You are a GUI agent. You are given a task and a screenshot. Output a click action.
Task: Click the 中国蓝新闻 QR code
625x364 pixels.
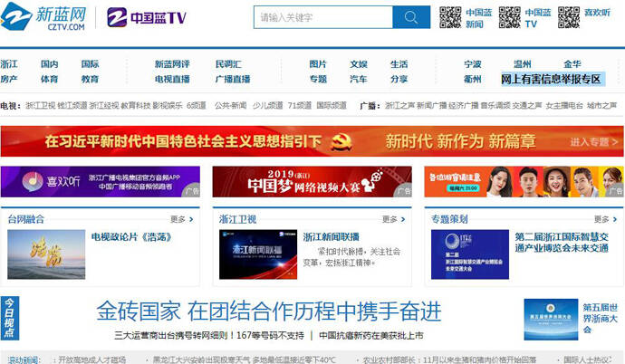[450, 17]
